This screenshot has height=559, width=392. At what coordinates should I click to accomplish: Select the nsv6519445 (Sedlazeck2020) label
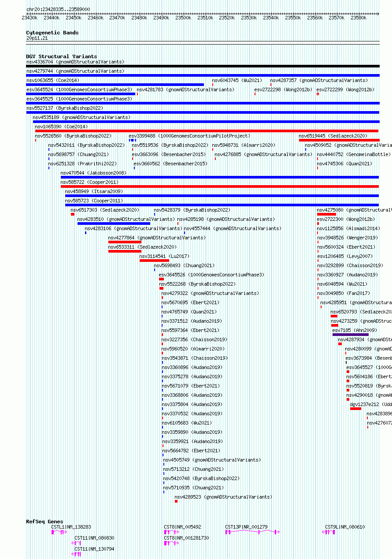333,136
